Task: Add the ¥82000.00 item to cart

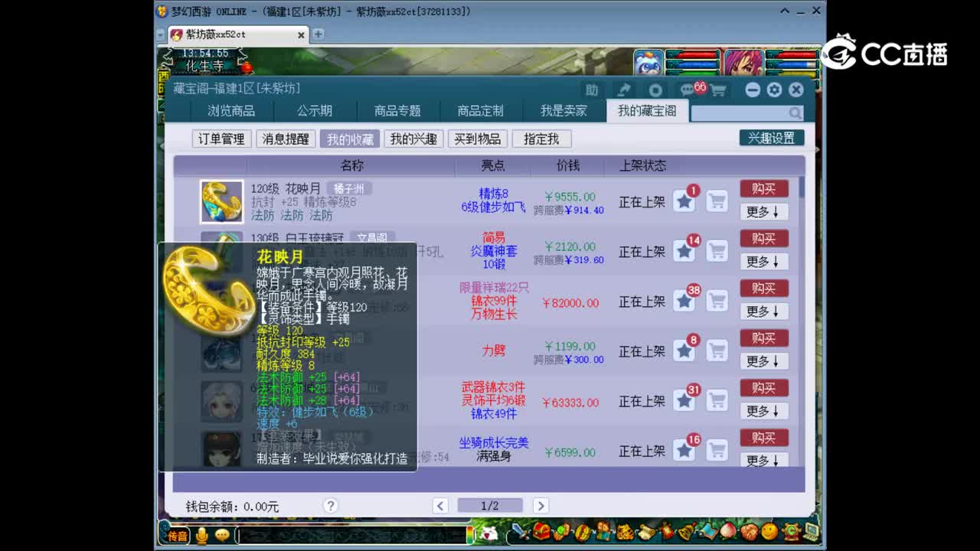Action: tap(717, 301)
